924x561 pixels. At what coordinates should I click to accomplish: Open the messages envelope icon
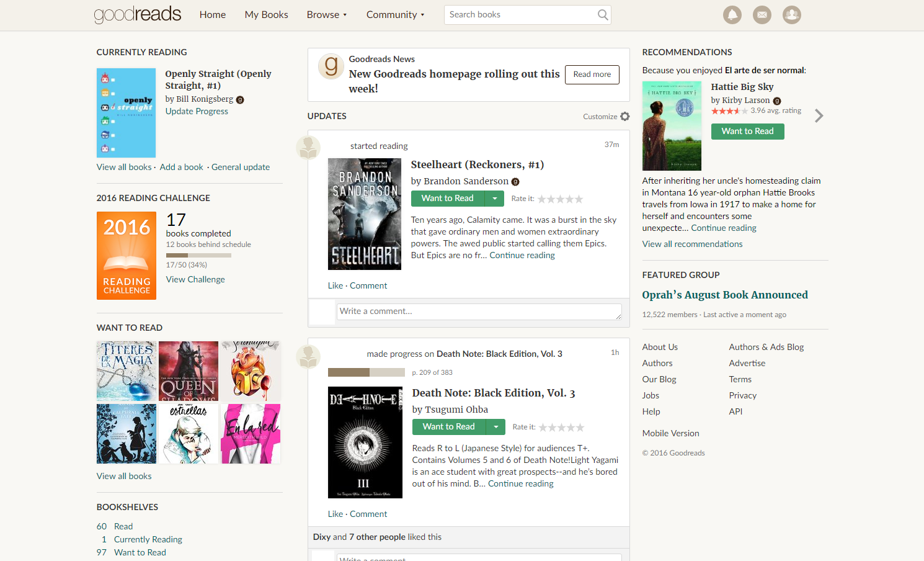coord(762,15)
